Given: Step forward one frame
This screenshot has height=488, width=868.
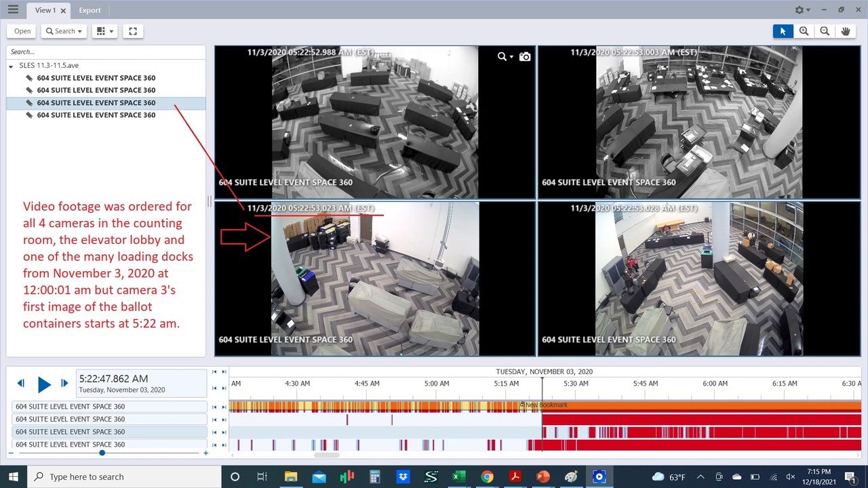Looking at the screenshot, I should 64,384.
